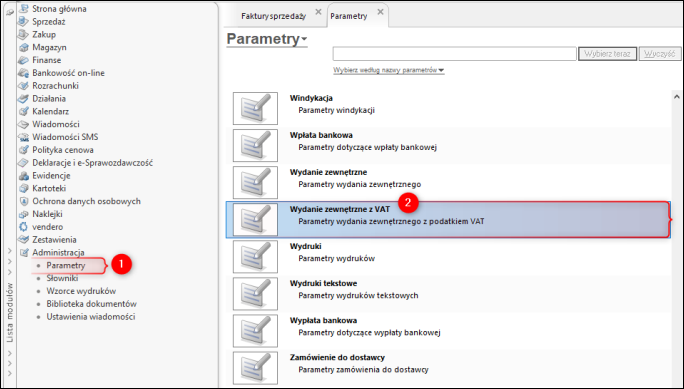
Task: Click the Wydanie zewnętrzne parameter thumbnail
Action: [255, 182]
